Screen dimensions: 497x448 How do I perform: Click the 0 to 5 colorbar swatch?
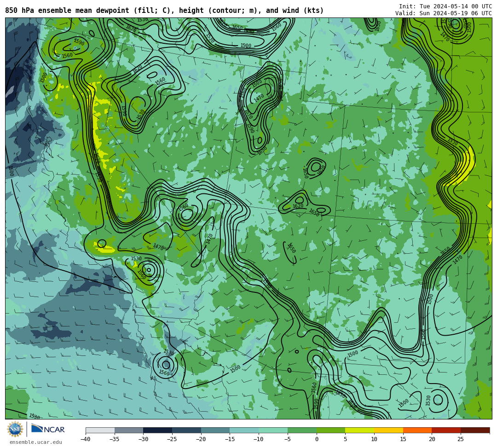[331, 430]
